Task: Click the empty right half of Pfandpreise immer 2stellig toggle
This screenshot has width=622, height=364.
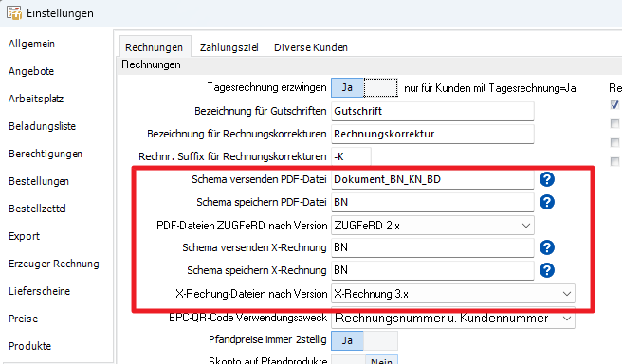Action: [380, 340]
